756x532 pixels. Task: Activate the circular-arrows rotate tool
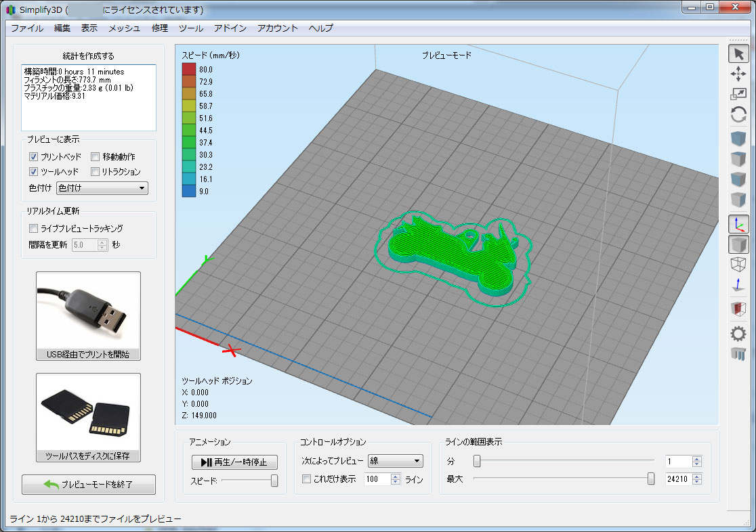tap(738, 115)
